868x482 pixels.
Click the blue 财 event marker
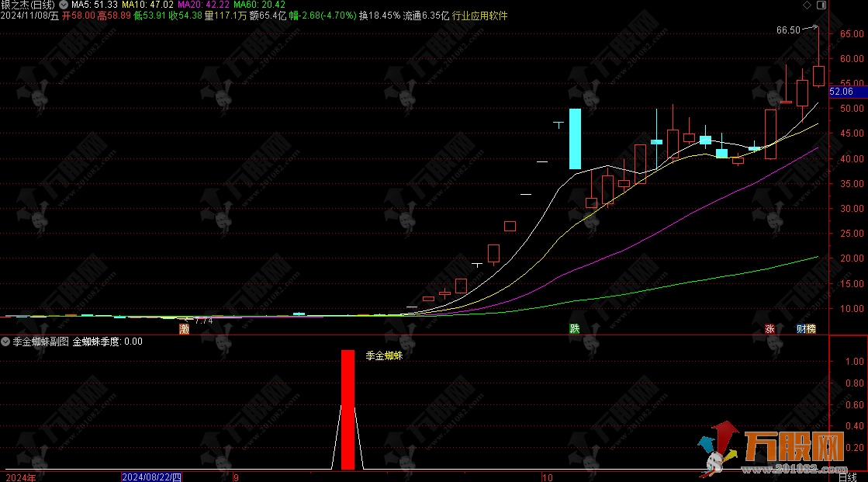[x=801, y=329]
